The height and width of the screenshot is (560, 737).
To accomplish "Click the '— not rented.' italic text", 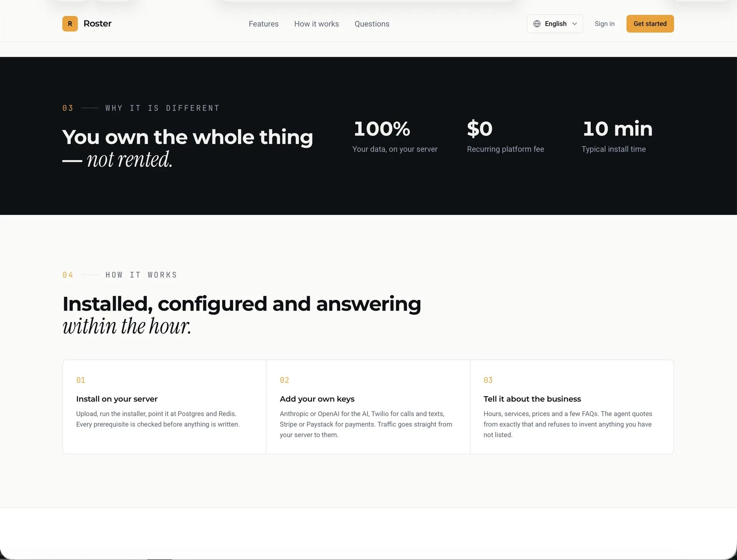I will point(117,159).
